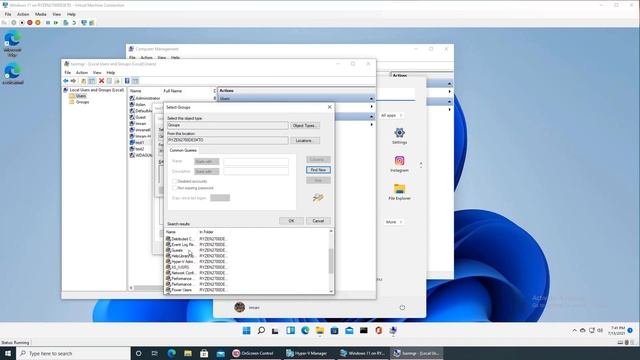Select Guests in search results

tap(177, 250)
